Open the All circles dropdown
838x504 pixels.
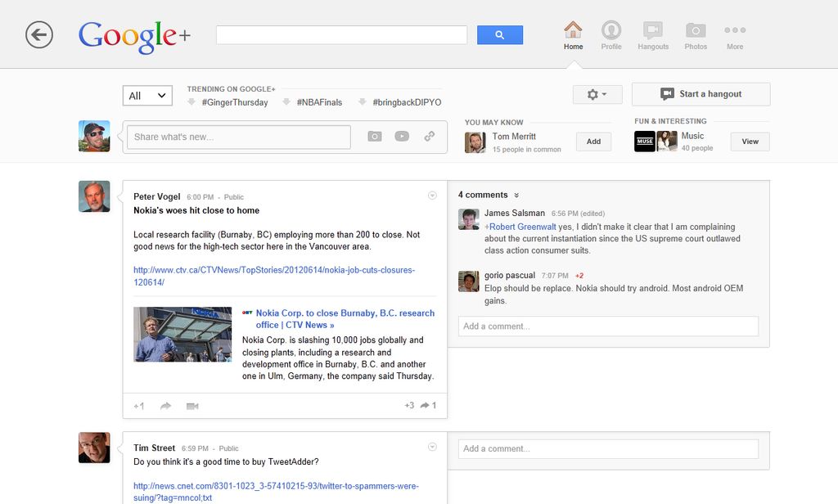click(147, 96)
